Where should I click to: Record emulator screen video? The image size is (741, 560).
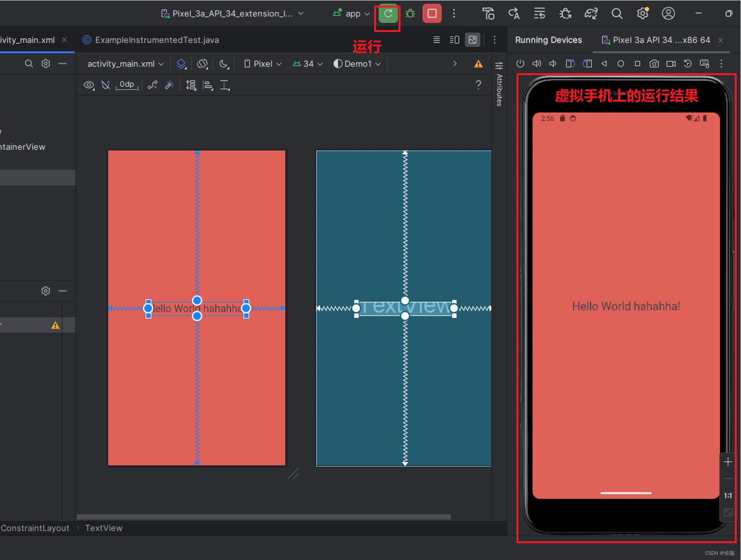[x=671, y=64]
